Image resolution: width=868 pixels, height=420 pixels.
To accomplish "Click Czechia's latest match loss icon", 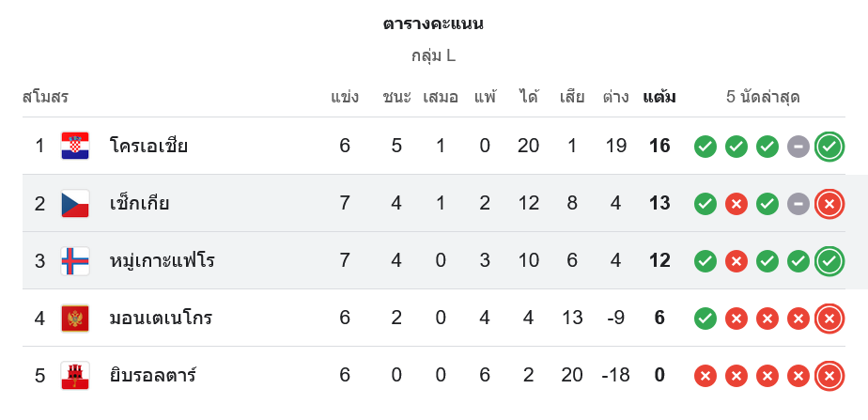I will 829,204.
